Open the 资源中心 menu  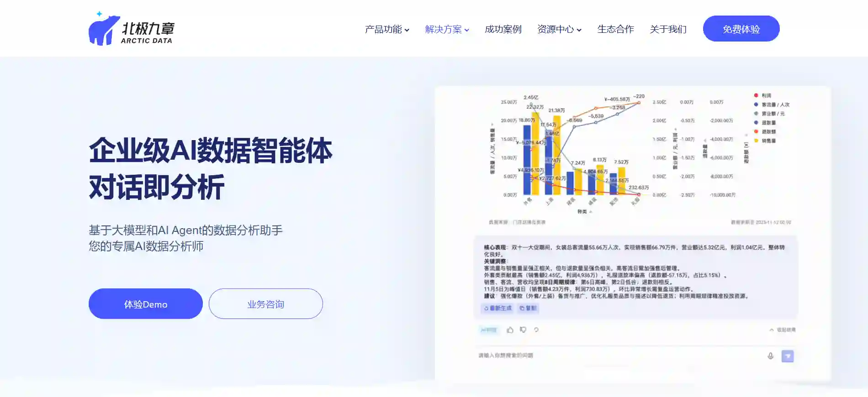click(559, 29)
